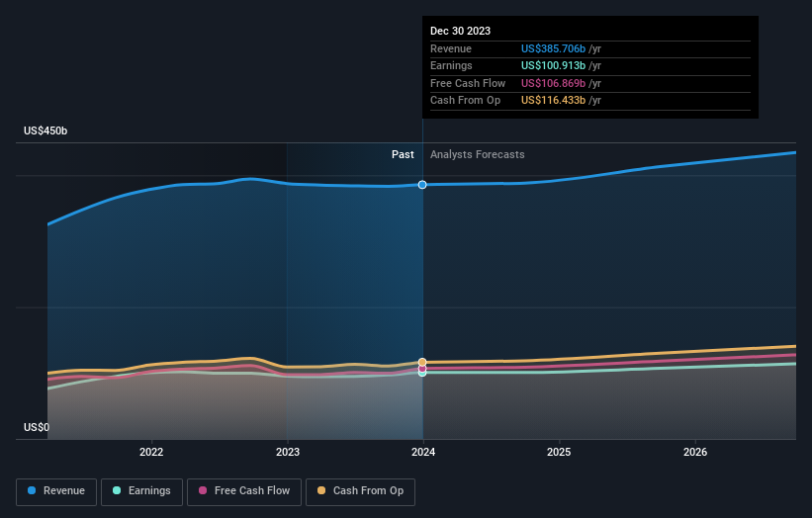Toggle the Earnings legend button
Viewport: 812px width, 518px height.
[141, 491]
